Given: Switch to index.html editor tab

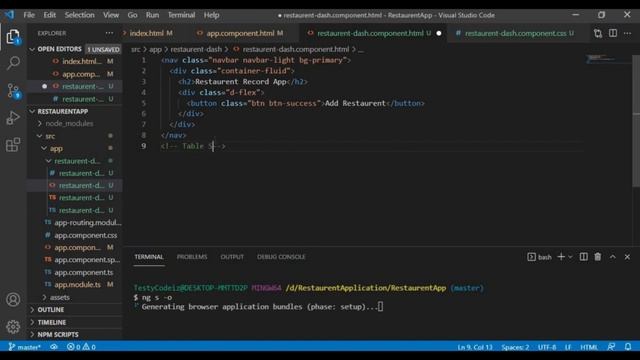Looking at the screenshot, I should 150,33.
